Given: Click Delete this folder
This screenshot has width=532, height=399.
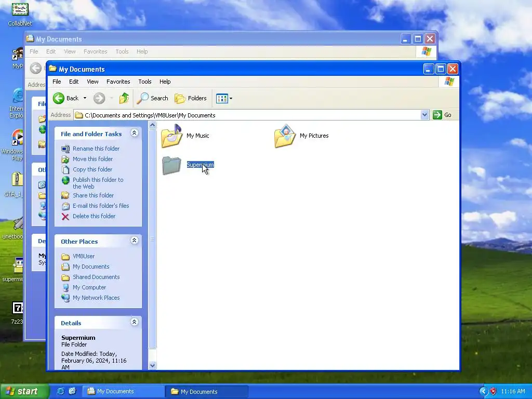Looking at the screenshot, I should click(94, 216).
